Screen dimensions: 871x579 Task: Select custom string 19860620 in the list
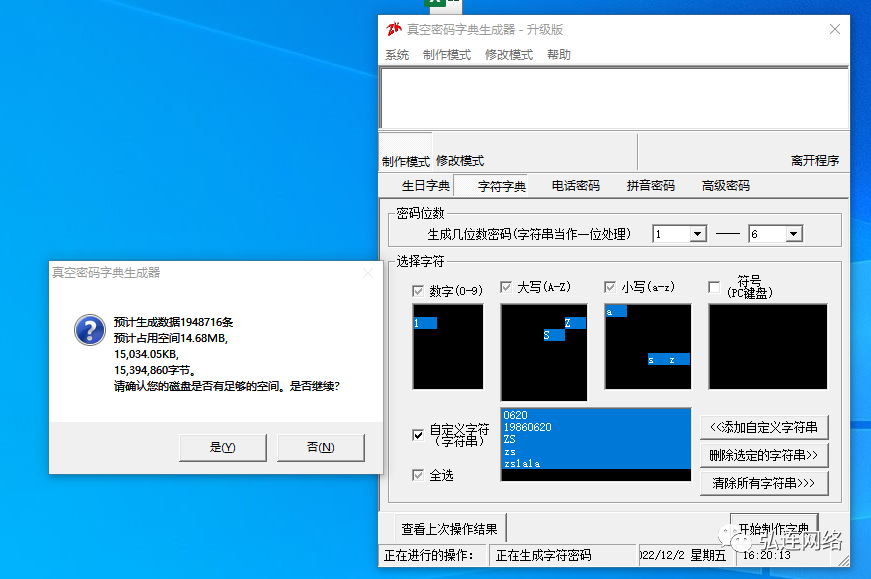coord(596,427)
